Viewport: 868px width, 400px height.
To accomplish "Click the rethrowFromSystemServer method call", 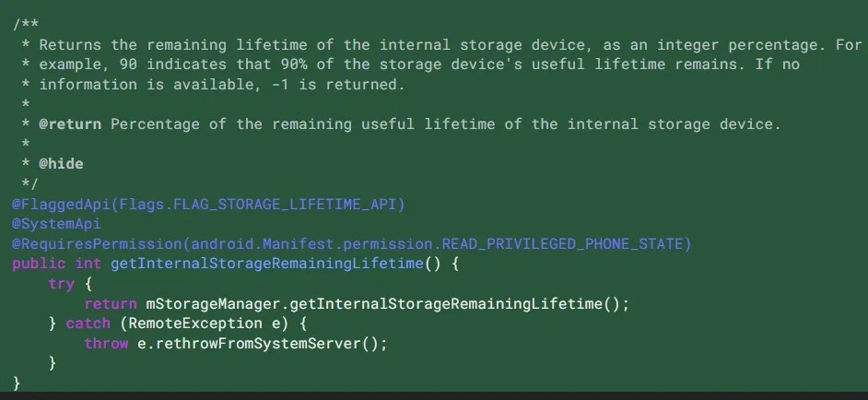I will [x=258, y=343].
